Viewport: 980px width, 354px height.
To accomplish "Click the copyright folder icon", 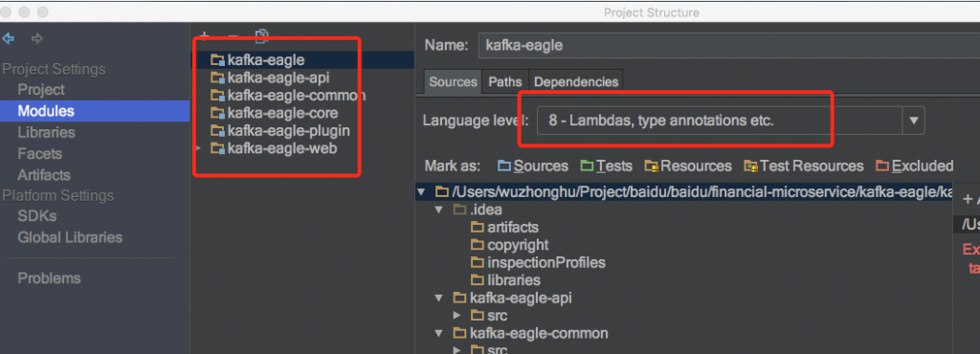I will point(478,245).
